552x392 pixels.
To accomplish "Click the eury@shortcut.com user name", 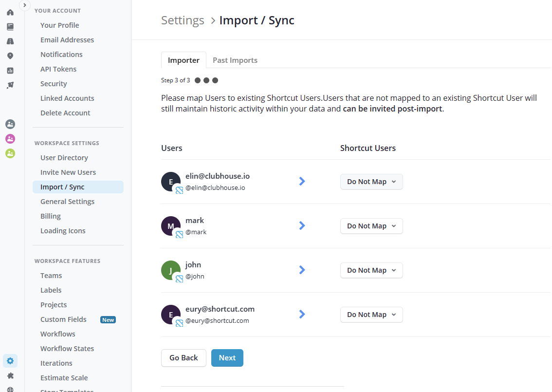I will tap(220, 309).
